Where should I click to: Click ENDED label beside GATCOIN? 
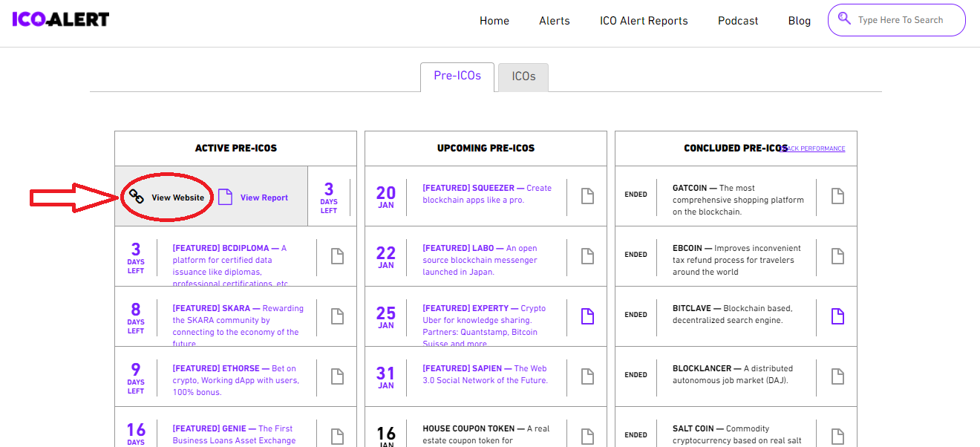(636, 195)
